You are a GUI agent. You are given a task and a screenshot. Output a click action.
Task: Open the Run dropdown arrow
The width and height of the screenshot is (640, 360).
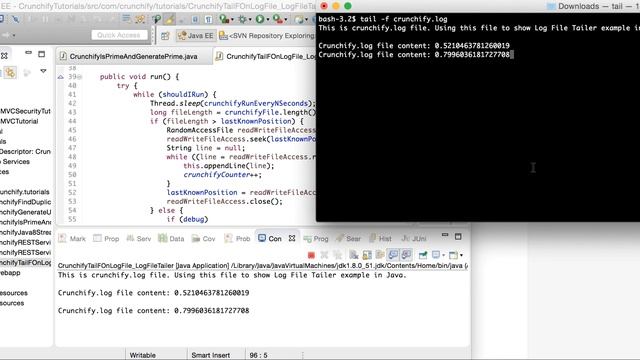(x=267, y=20)
